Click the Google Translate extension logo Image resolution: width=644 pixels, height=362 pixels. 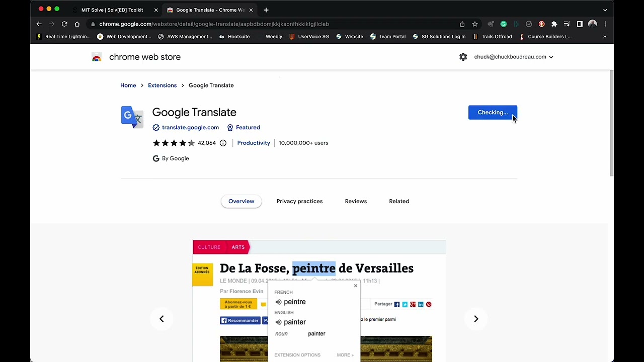pyautogui.click(x=132, y=117)
